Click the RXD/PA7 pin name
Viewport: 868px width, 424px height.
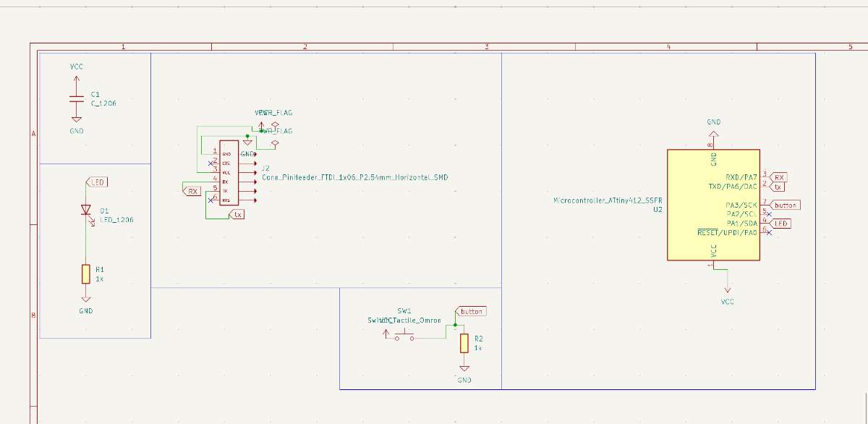click(x=741, y=177)
